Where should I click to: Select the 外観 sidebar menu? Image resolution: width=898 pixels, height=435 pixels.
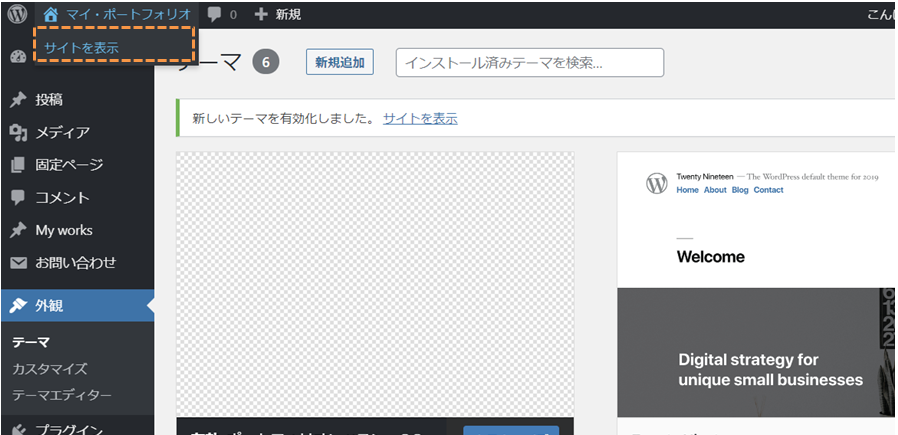[x=77, y=306]
